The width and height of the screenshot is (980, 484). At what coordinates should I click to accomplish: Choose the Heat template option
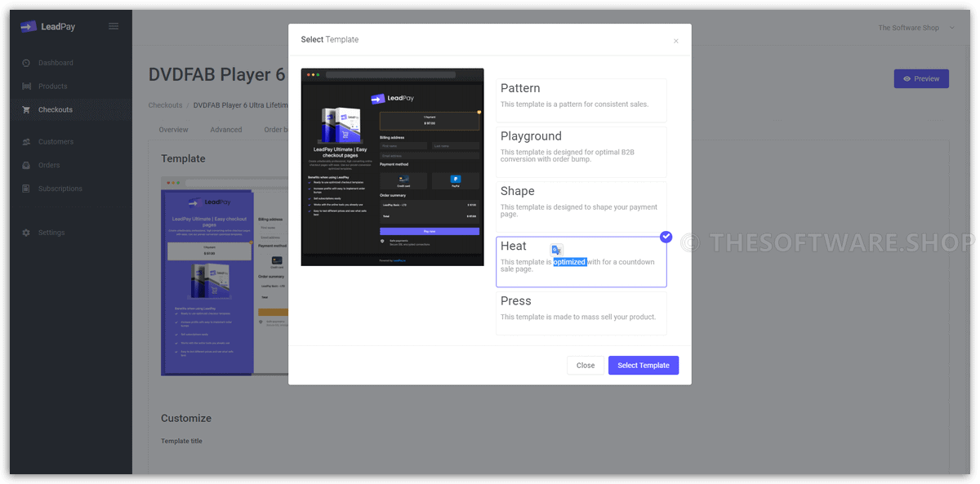pyautogui.click(x=581, y=262)
